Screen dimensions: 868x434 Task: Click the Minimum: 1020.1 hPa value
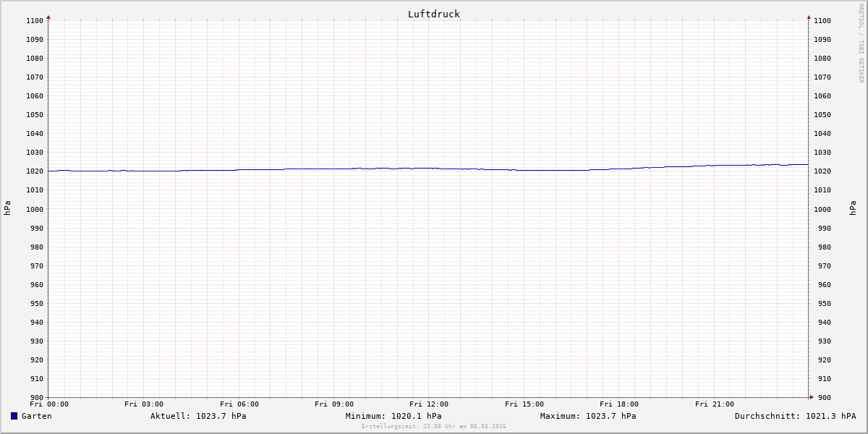pyautogui.click(x=393, y=416)
